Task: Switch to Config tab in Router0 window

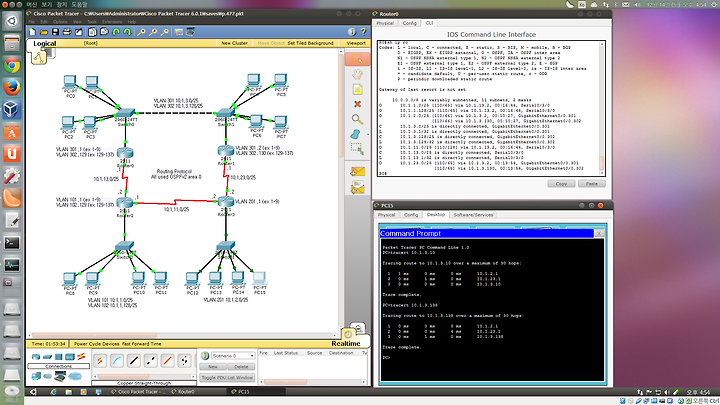Action: (x=410, y=23)
